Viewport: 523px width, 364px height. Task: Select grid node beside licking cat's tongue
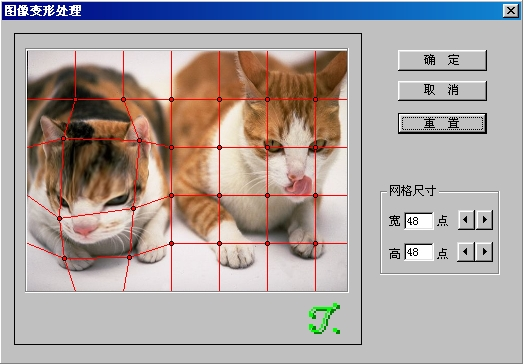pos(316,196)
